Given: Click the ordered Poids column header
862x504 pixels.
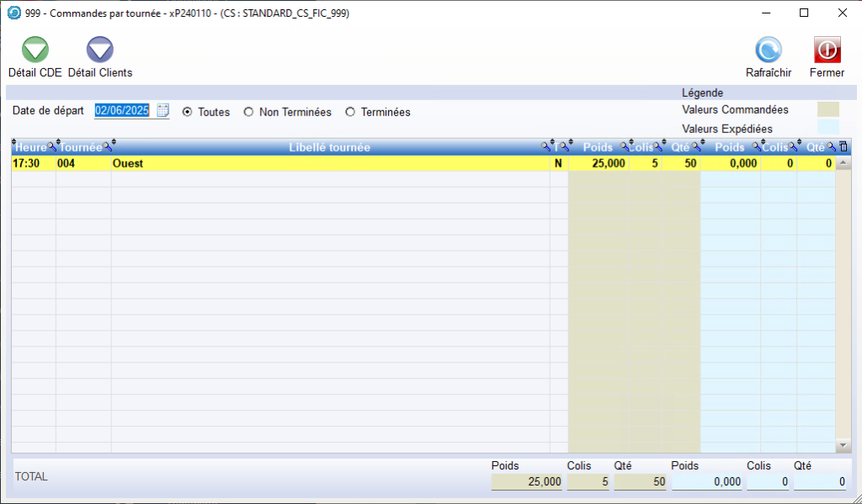Looking at the screenshot, I should pyautogui.click(x=599, y=148).
